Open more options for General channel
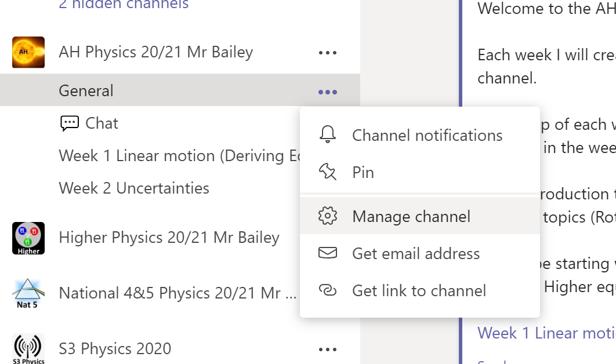The image size is (616, 364). point(328,92)
